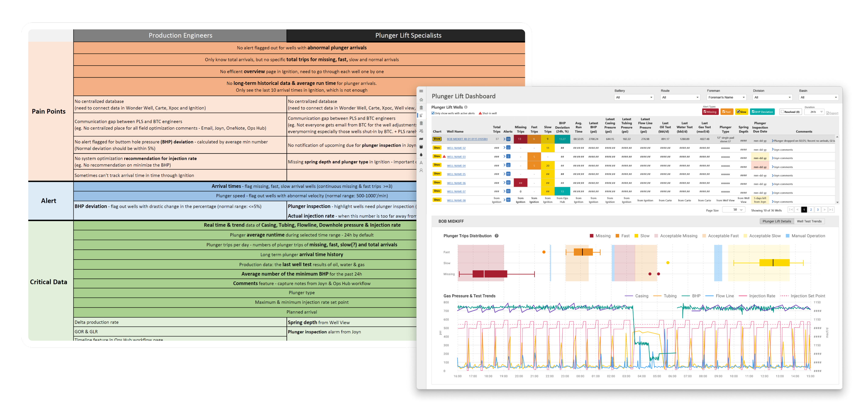Viewport: 868px width, 418px height.
Task: Select the Plunger Lift Details tab
Action: point(777,221)
